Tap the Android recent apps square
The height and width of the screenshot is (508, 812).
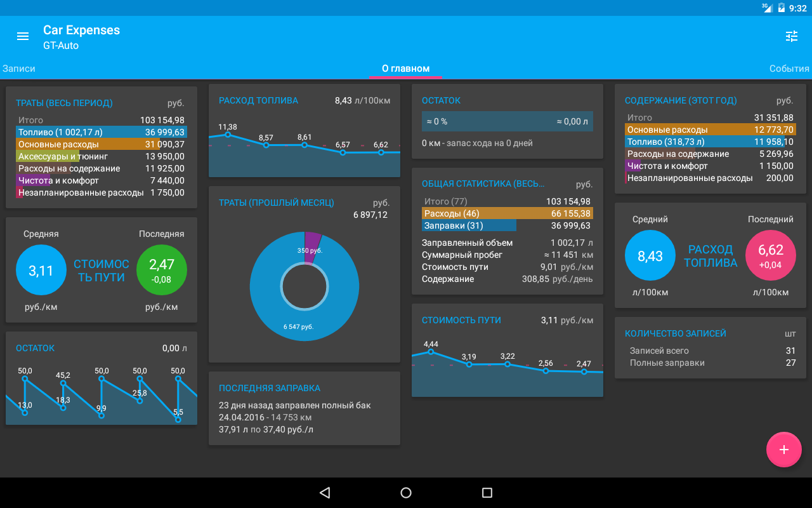click(x=487, y=493)
